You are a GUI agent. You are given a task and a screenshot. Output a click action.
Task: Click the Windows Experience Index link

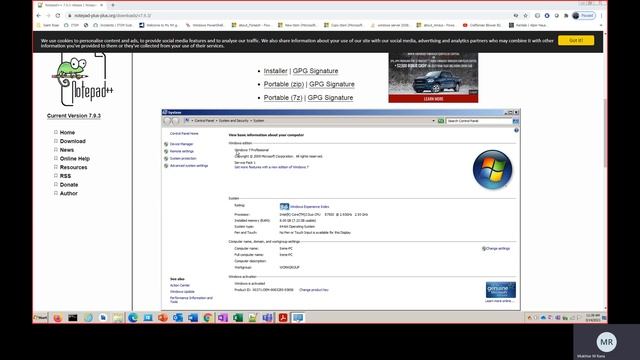click(x=310, y=207)
